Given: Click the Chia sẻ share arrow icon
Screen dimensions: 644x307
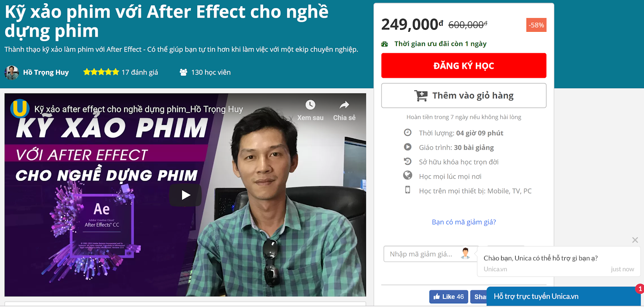Looking at the screenshot, I should point(344,105).
